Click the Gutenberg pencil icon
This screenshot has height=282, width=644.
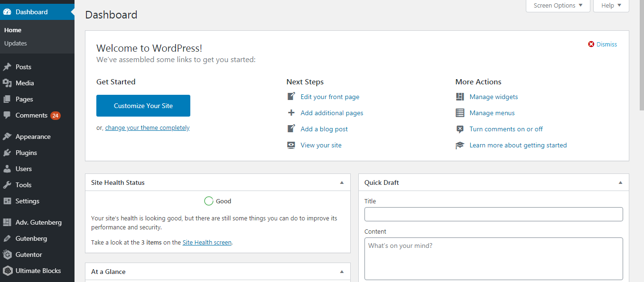coord(7,238)
